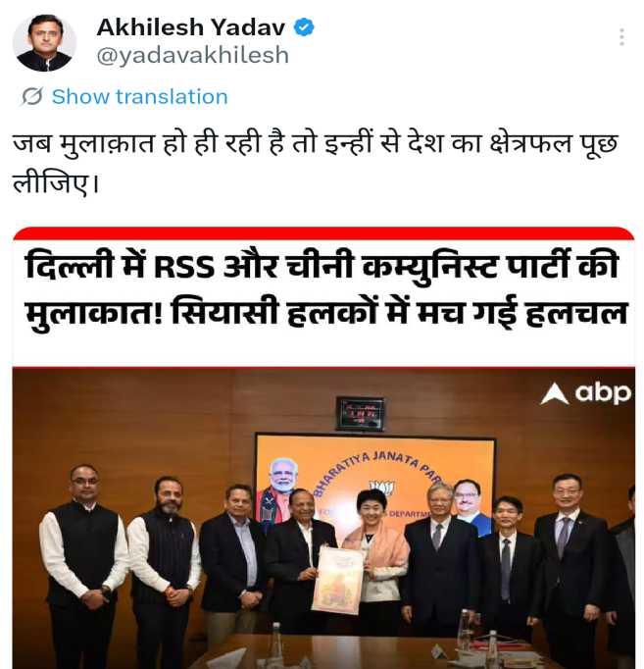Image resolution: width=644 pixels, height=669 pixels.
Task: Click the digital clock on the wall
Action: coord(360,413)
